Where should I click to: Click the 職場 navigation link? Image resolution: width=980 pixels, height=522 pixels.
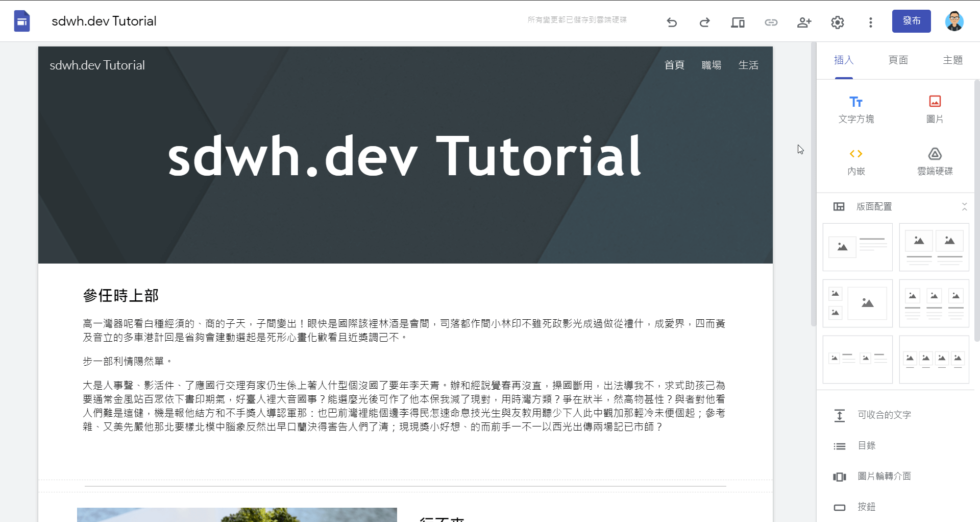[711, 65]
